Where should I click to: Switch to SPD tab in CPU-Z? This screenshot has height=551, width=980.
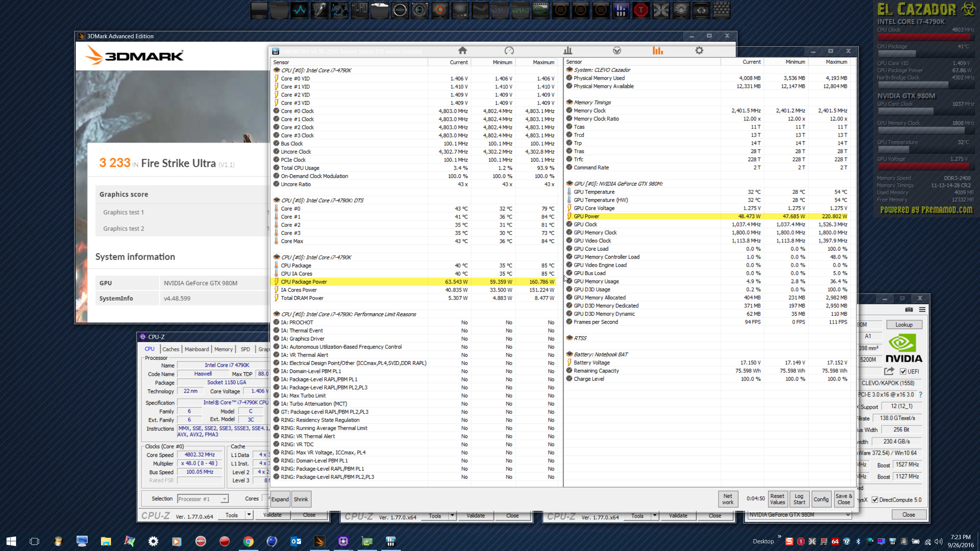click(x=245, y=349)
